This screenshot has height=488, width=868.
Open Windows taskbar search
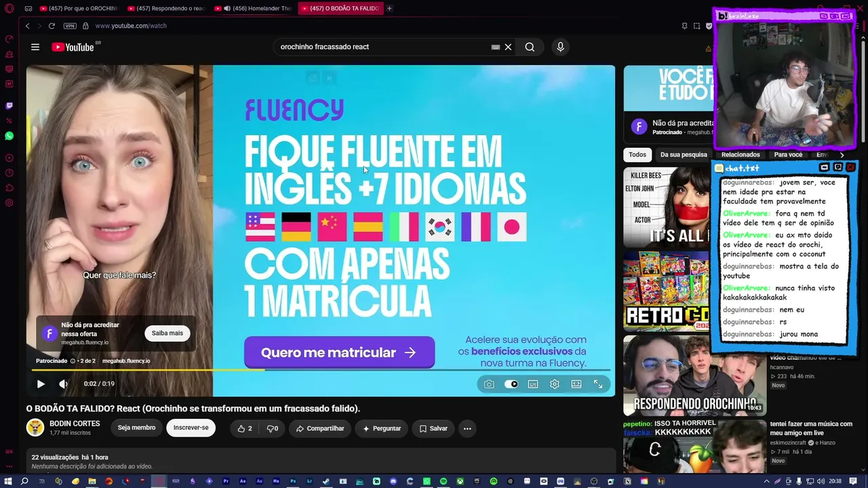(24, 481)
